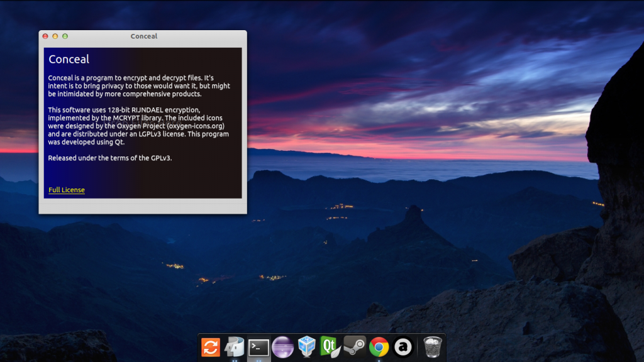Open the Full License link
The width and height of the screenshot is (644, 362).
pos(66,190)
